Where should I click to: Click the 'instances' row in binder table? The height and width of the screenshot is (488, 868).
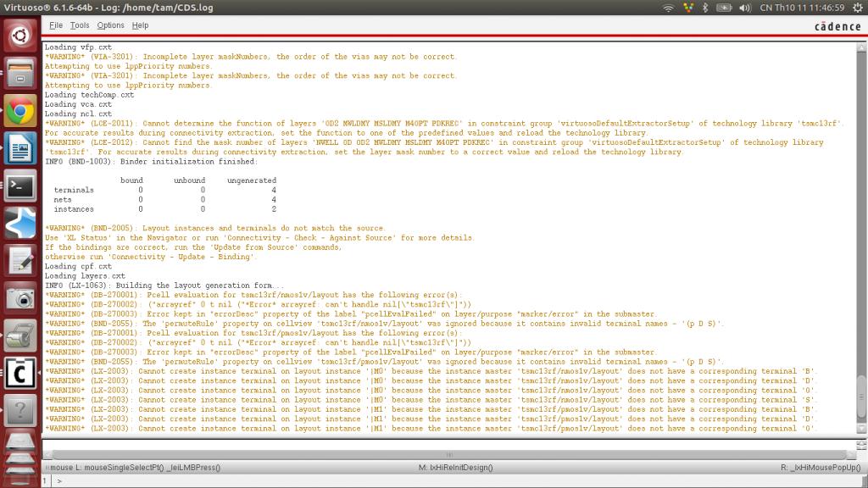click(x=164, y=209)
